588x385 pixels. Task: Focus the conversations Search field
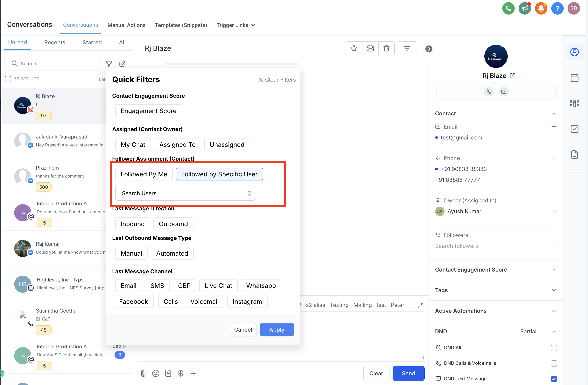tap(53, 64)
